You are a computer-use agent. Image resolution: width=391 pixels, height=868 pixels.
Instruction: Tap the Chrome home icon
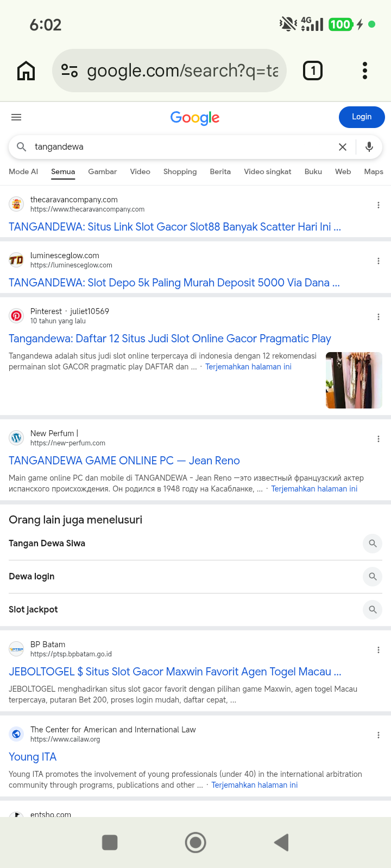coord(26,71)
